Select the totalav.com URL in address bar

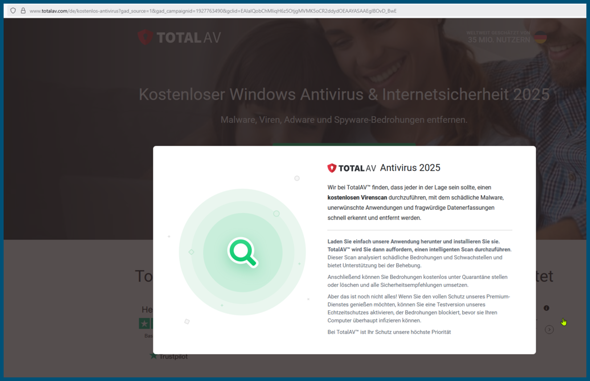pyautogui.click(x=213, y=11)
